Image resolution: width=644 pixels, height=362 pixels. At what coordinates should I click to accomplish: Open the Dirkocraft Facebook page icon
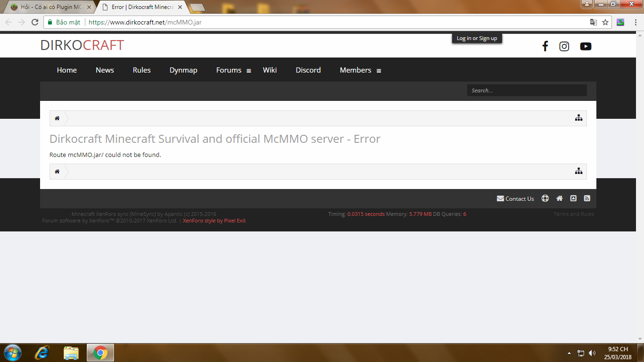coord(545,46)
